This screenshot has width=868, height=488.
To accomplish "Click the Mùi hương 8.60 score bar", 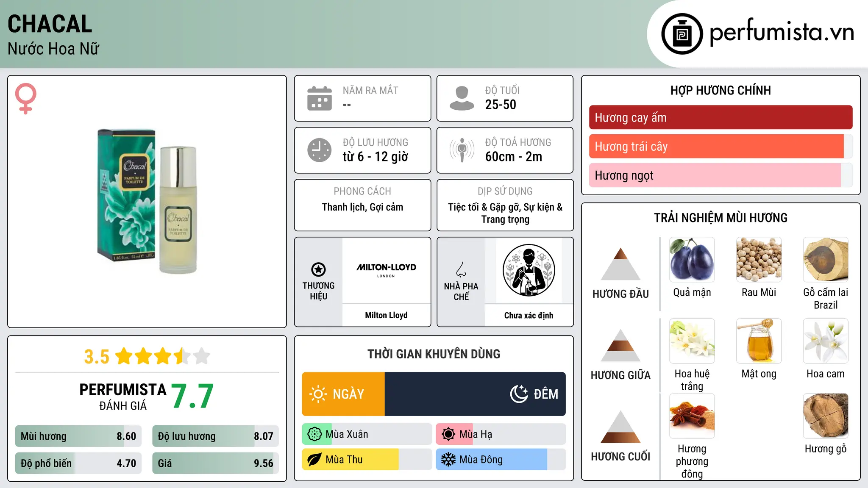I will coord(78,436).
